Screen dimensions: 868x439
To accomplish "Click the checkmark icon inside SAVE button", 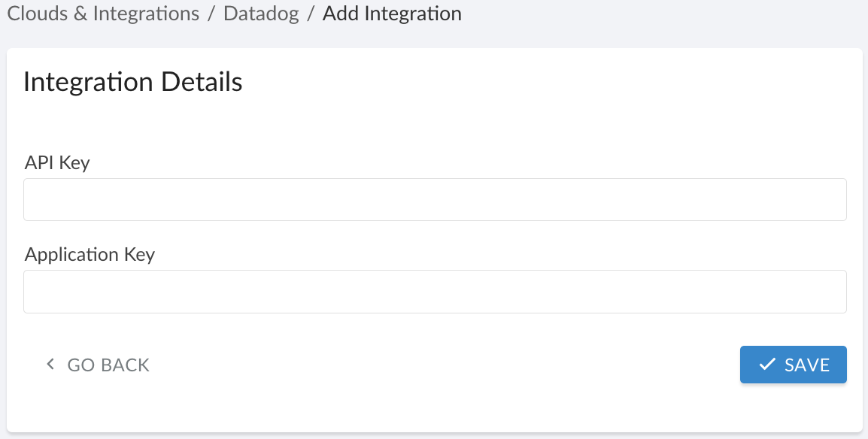I will click(x=767, y=364).
